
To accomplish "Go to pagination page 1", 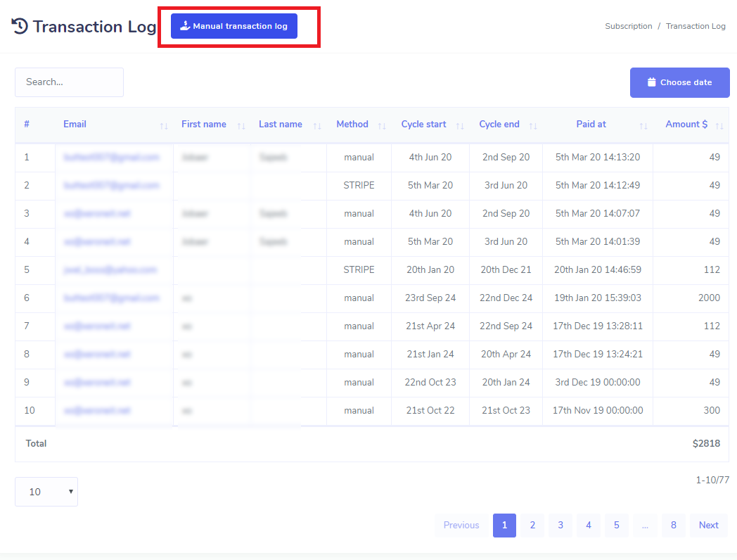I will [504, 526].
